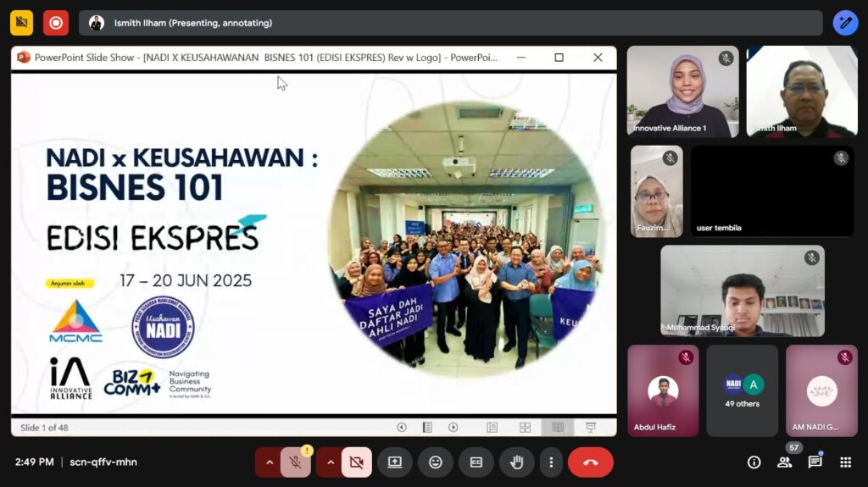
Task: Click PowerPoint app icon in title bar
Action: pos(23,57)
